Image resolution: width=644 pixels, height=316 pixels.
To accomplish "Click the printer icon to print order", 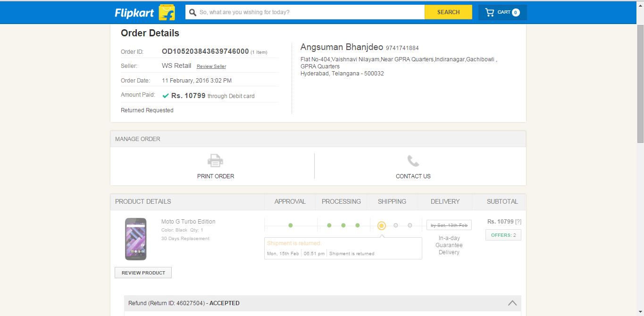I will [215, 161].
